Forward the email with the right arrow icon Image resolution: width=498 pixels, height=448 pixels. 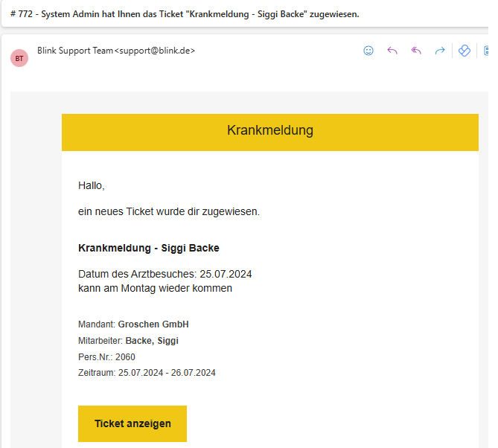(x=440, y=51)
